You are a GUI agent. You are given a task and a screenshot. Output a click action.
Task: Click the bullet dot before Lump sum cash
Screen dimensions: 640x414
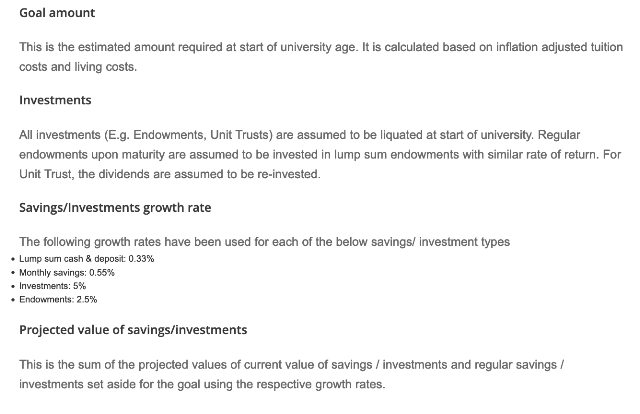click(x=13, y=259)
